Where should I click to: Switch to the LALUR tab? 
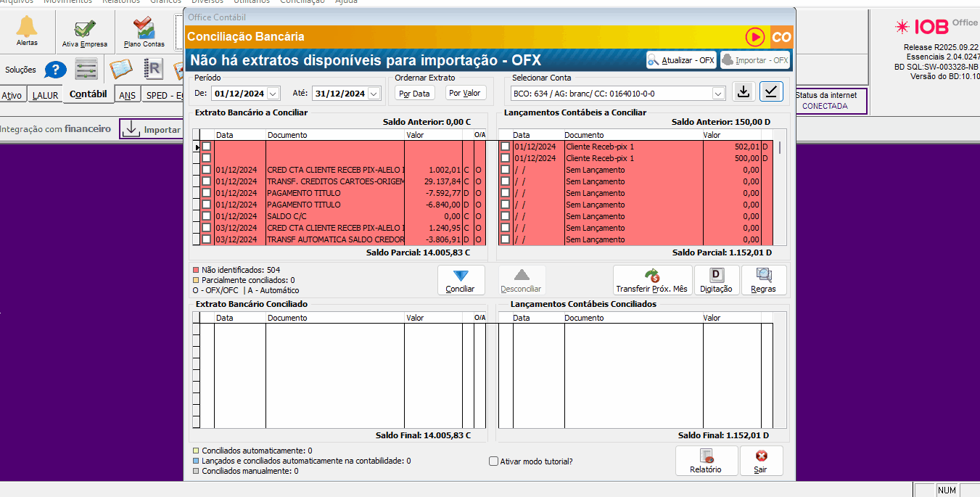pyautogui.click(x=46, y=96)
